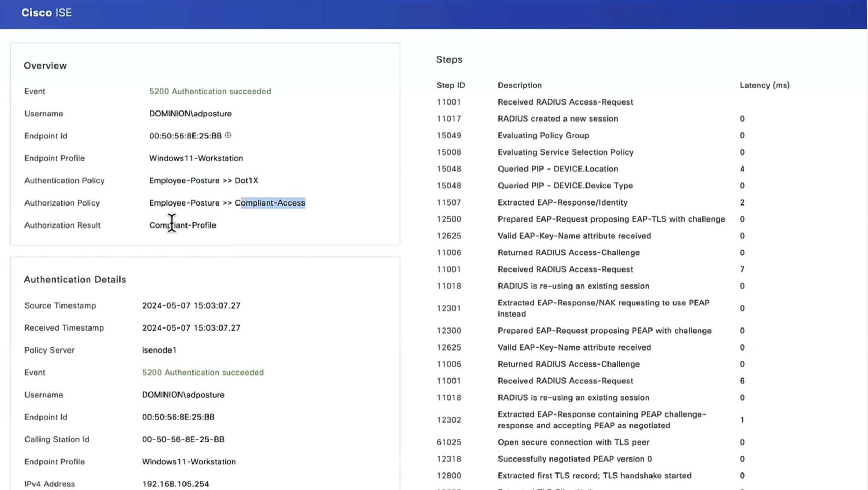Click Windows11-Workstation in Overview section

click(x=196, y=158)
